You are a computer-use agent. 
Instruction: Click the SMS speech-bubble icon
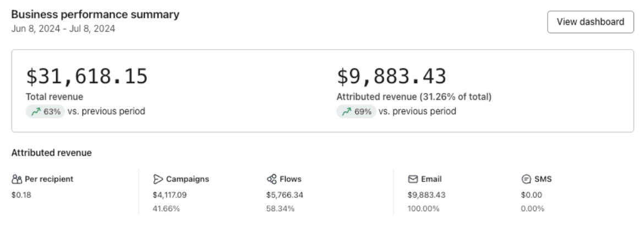point(526,179)
